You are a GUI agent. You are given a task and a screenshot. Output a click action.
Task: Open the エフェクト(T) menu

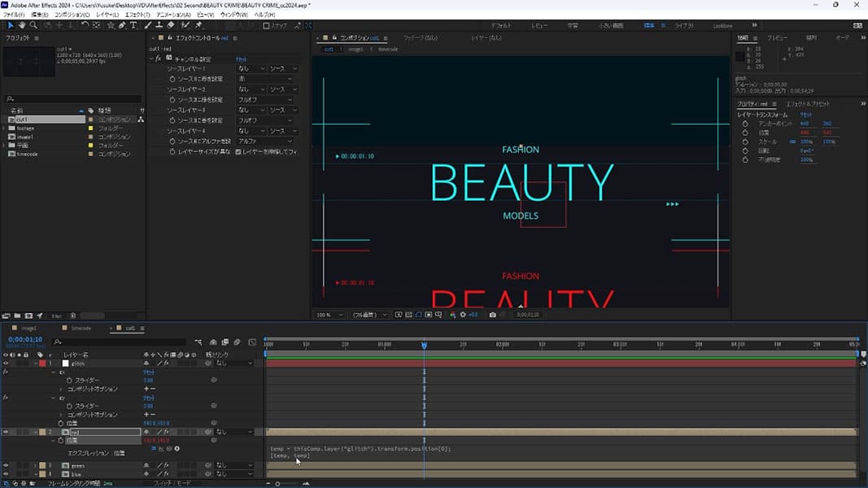tap(137, 15)
